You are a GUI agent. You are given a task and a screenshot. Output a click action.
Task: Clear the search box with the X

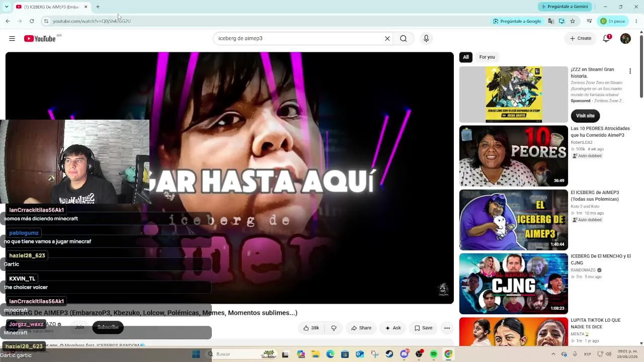coord(387,39)
